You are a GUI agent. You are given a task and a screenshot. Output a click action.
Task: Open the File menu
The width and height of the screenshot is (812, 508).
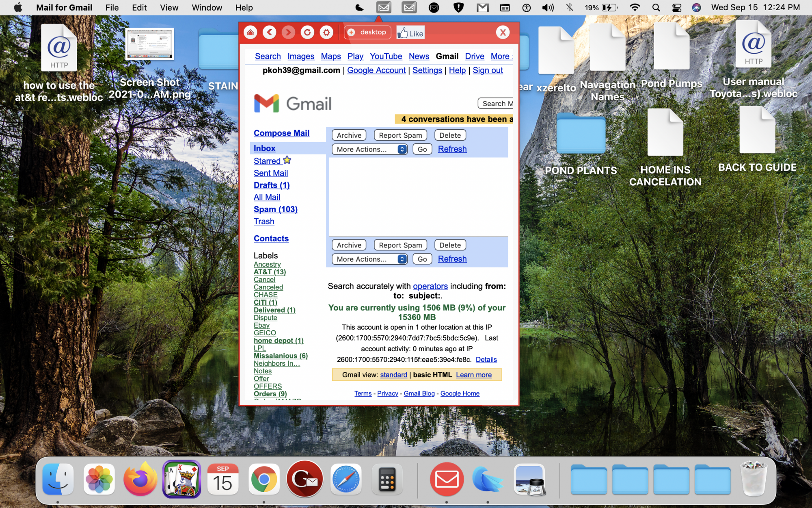[112, 7]
